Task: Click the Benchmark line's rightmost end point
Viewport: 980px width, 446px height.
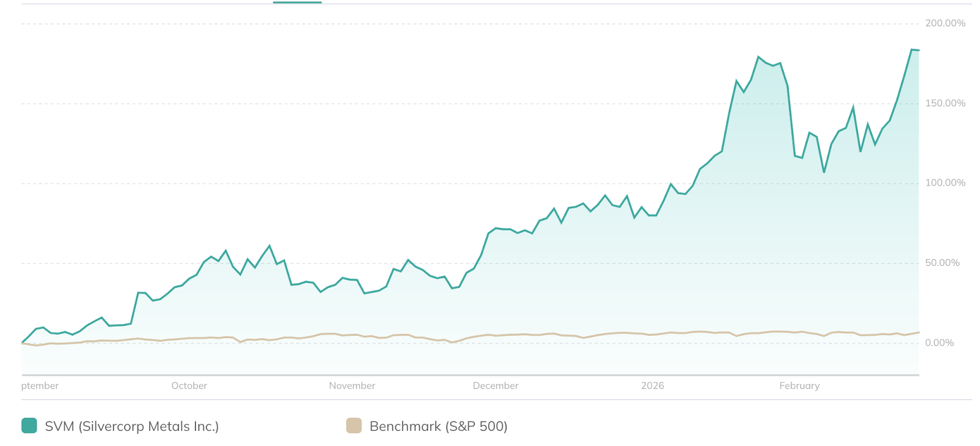Action: pos(919,332)
